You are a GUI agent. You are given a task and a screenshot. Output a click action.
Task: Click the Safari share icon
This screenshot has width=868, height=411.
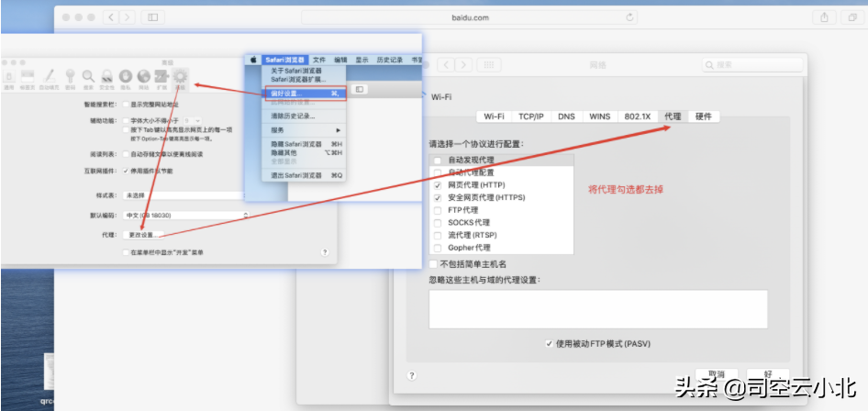click(824, 17)
